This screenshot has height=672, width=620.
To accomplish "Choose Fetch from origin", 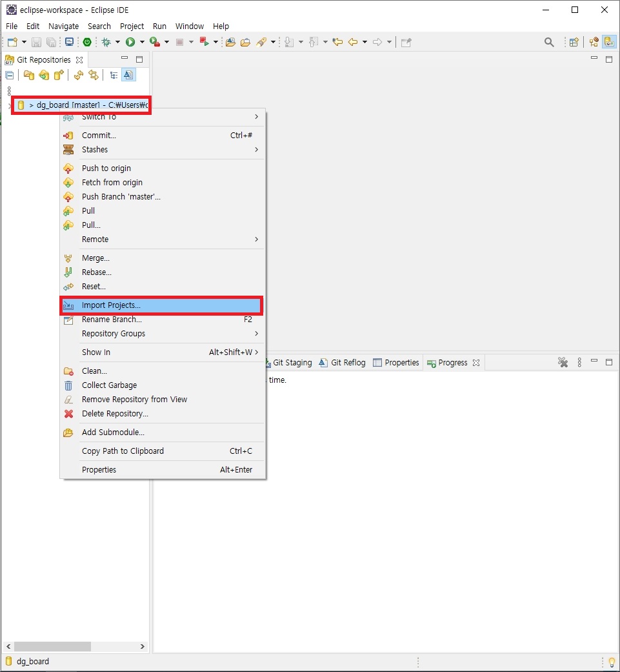I will (163, 183).
